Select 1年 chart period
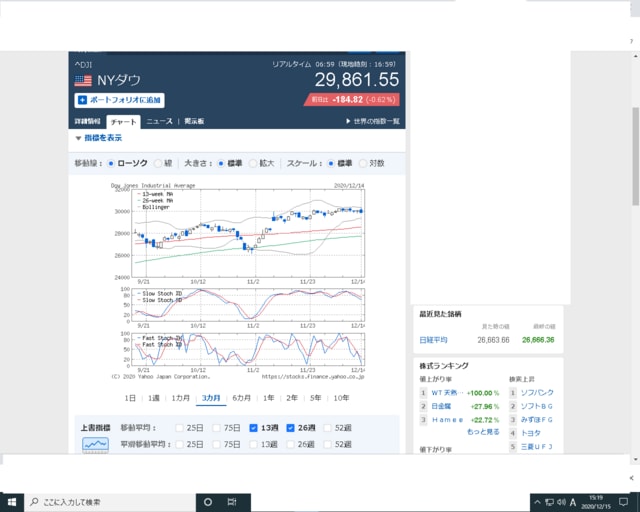The height and width of the screenshot is (512, 640). [269, 398]
